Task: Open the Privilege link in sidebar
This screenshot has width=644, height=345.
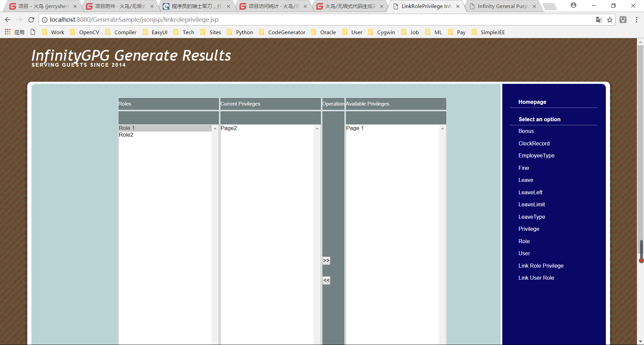Action: pos(529,229)
